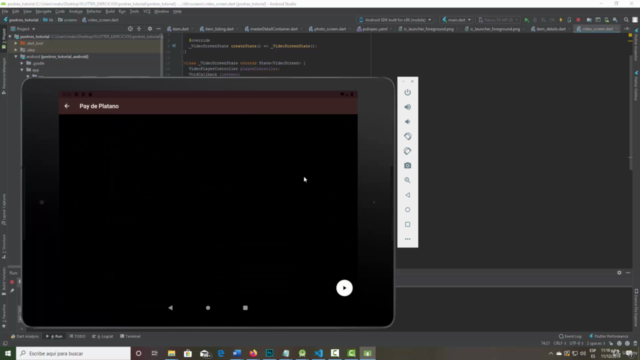Open the Navigate menu
This screenshot has width=640, height=360.
point(43,11)
